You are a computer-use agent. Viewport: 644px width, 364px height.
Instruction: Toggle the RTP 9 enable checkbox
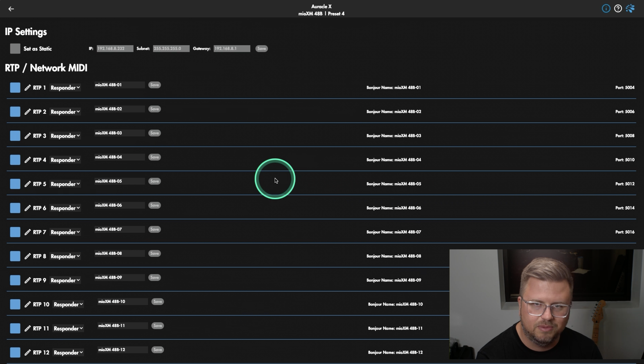pyautogui.click(x=15, y=280)
